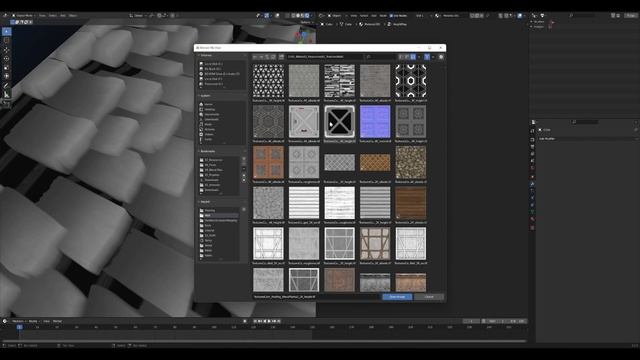Select the Select Box tool in left toolbar
The width and height of the screenshot is (640, 360).
pyautogui.click(x=7, y=31)
